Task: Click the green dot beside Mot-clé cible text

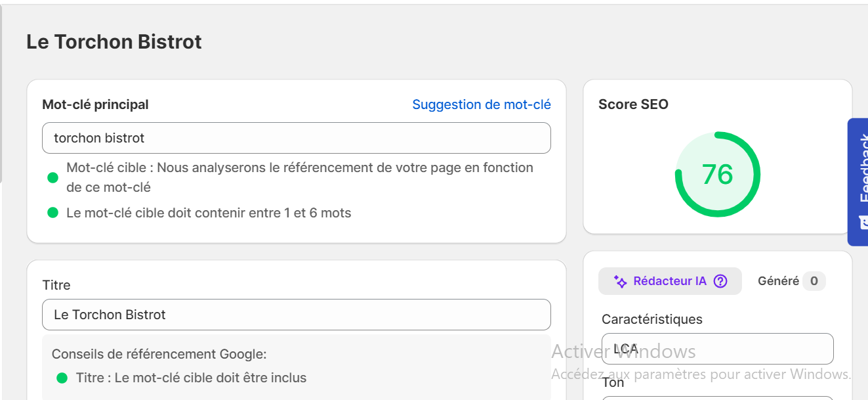Action: click(x=52, y=178)
